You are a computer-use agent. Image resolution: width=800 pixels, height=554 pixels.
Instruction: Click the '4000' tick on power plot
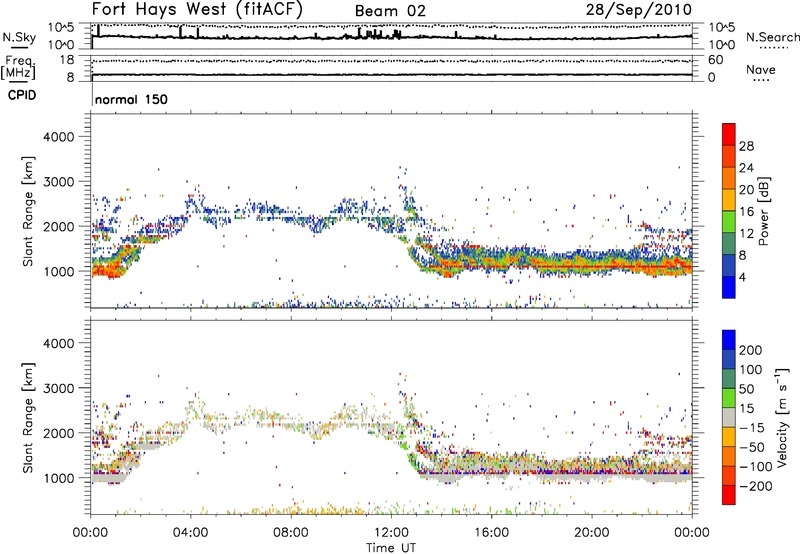point(58,137)
